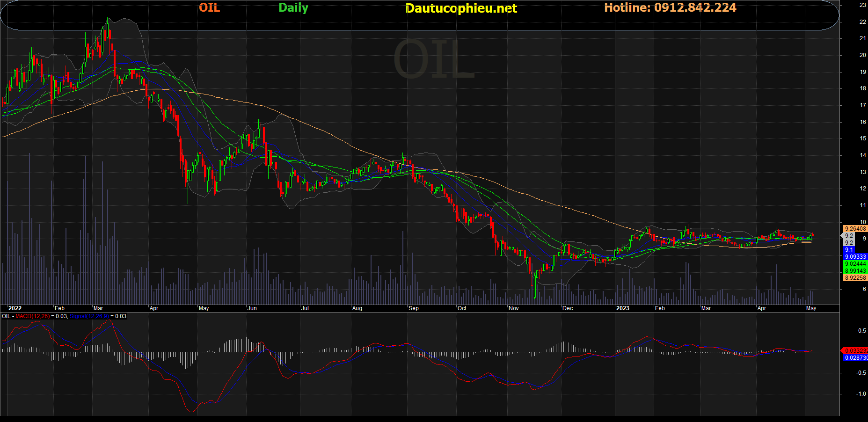
Task: Click the orange OIL ticker title
Action: [x=209, y=7]
